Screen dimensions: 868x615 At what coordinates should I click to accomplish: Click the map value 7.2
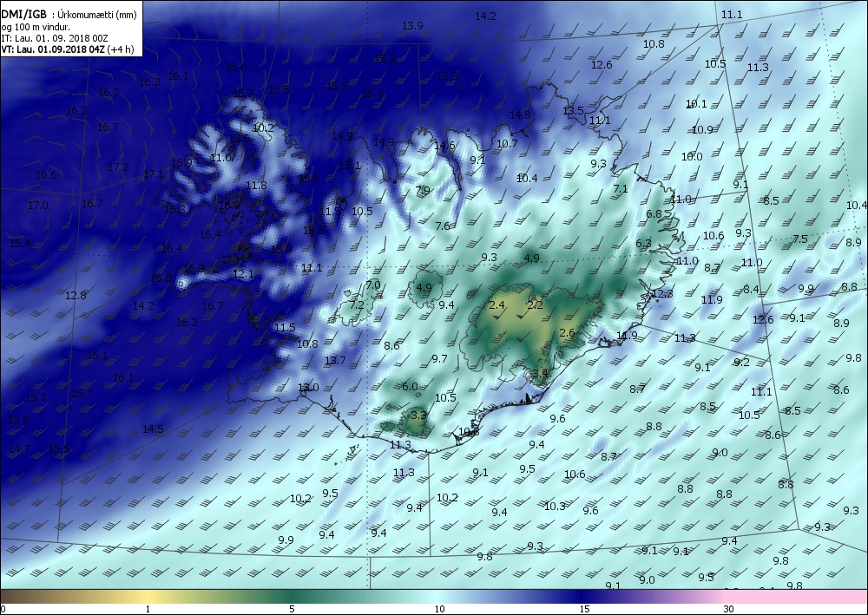click(x=357, y=304)
